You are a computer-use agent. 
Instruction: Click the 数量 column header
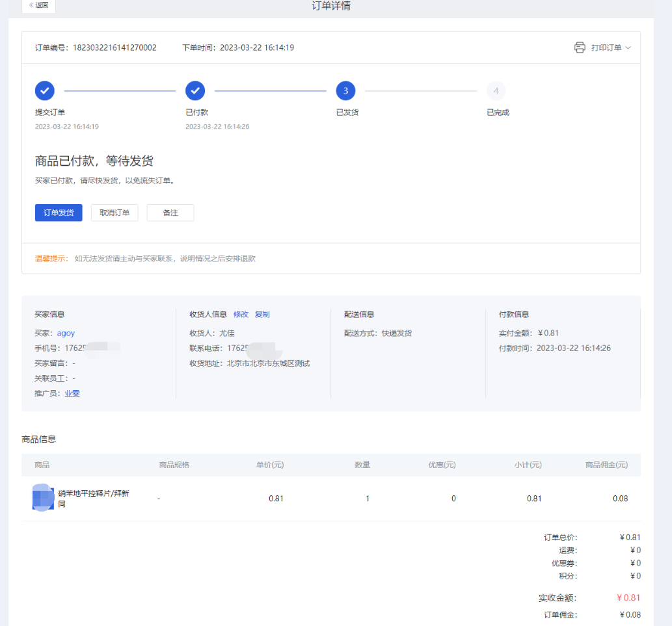pyautogui.click(x=362, y=465)
